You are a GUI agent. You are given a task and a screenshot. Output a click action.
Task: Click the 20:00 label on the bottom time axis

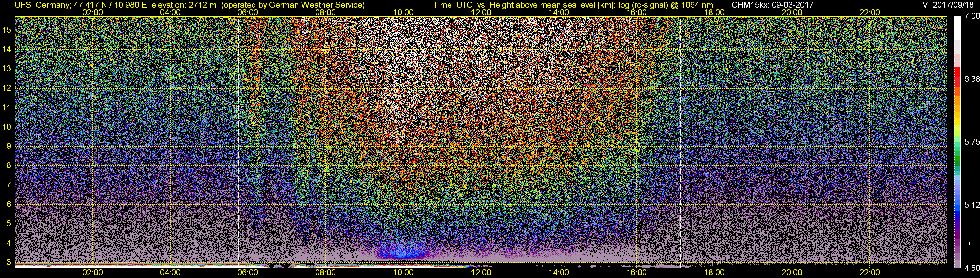pyautogui.click(x=792, y=273)
